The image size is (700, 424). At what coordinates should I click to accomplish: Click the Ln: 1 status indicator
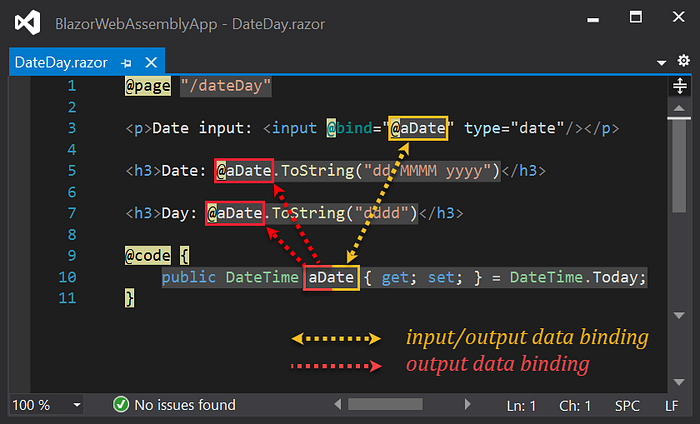(x=521, y=406)
